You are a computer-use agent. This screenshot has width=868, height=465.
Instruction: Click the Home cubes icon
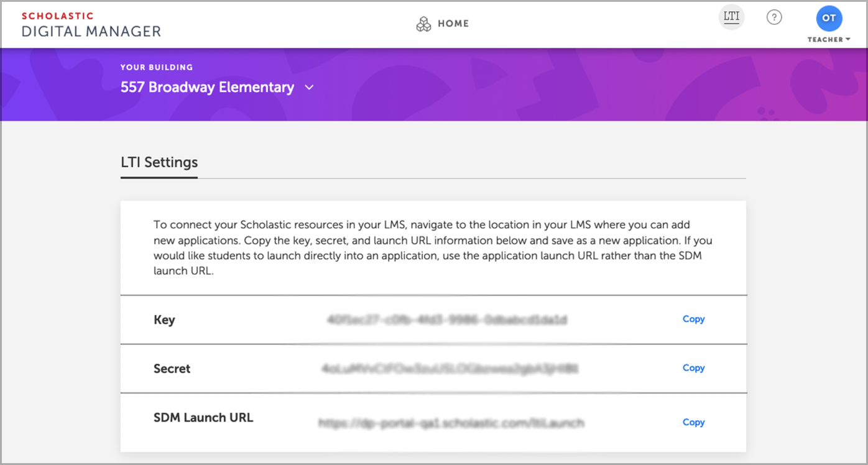(x=423, y=24)
